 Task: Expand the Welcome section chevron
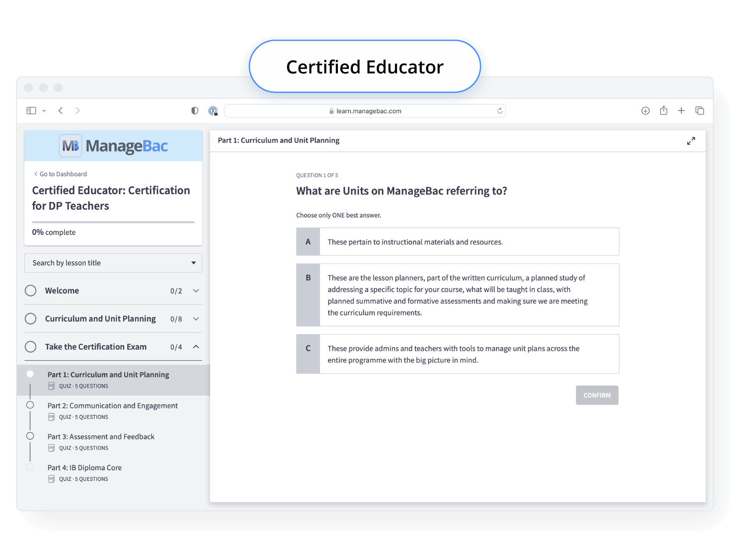click(x=196, y=291)
